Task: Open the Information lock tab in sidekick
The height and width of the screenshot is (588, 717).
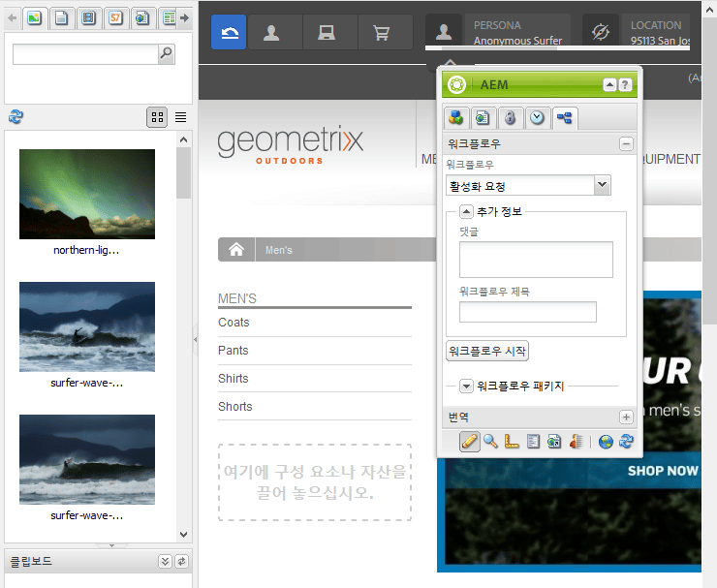Action: pos(510,118)
